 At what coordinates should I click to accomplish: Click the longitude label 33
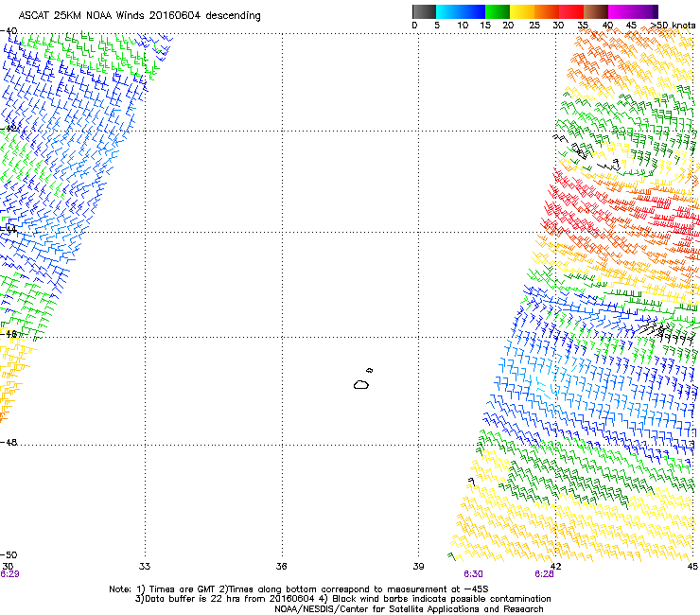[145, 567]
